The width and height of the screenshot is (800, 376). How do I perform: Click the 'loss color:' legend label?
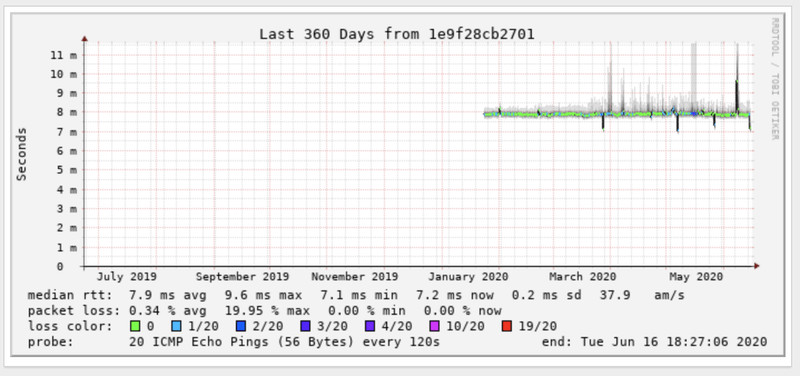[70, 327]
